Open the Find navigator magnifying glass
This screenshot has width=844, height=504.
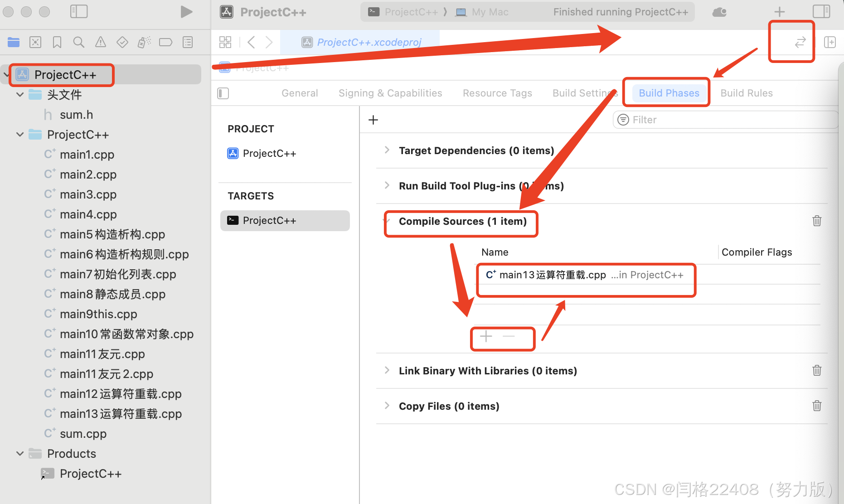pos(78,42)
